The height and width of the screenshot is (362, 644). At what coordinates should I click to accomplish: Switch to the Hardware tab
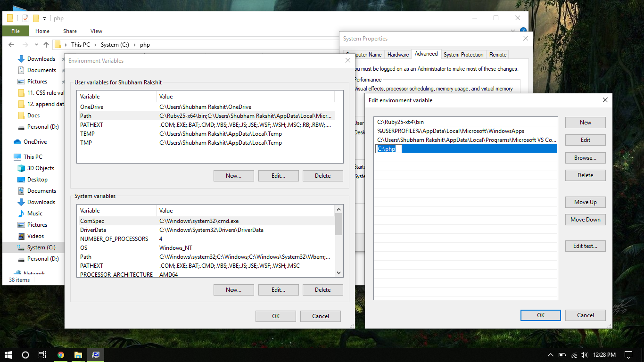pos(398,55)
